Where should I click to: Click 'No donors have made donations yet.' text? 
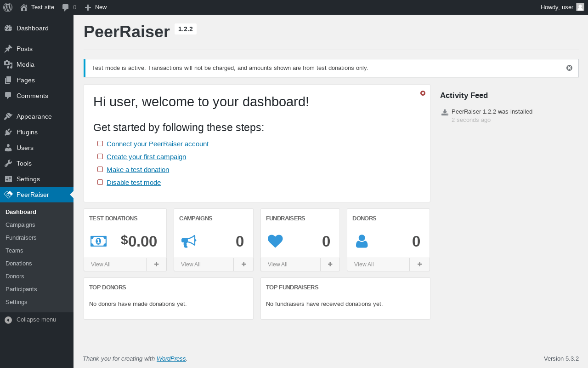(138, 304)
